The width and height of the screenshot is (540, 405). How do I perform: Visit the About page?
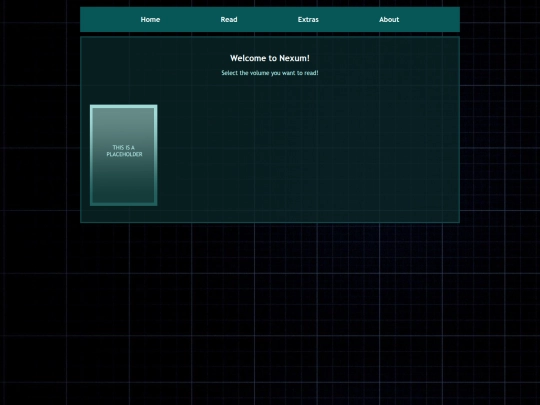(389, 20)
